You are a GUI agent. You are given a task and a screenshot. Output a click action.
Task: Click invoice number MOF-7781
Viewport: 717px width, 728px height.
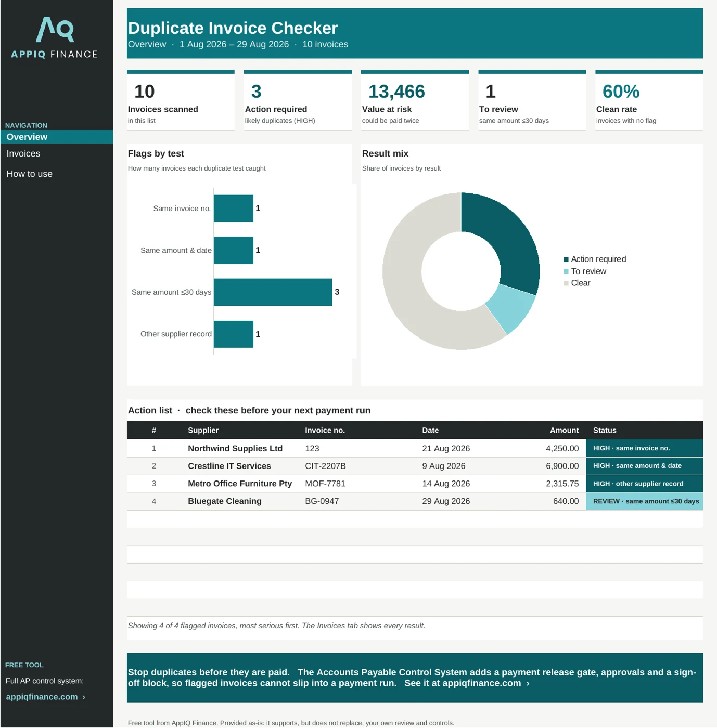(325, 484)
